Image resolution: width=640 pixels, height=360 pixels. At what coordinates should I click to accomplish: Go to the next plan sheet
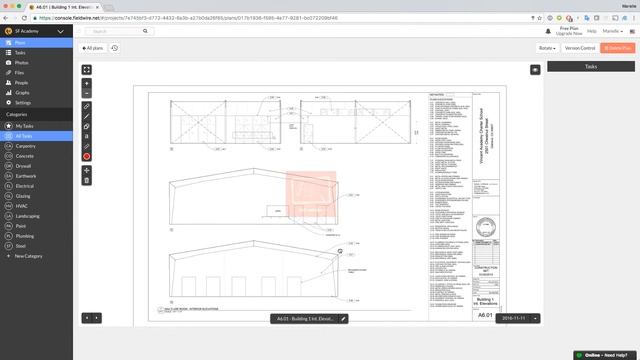point(97,318)
